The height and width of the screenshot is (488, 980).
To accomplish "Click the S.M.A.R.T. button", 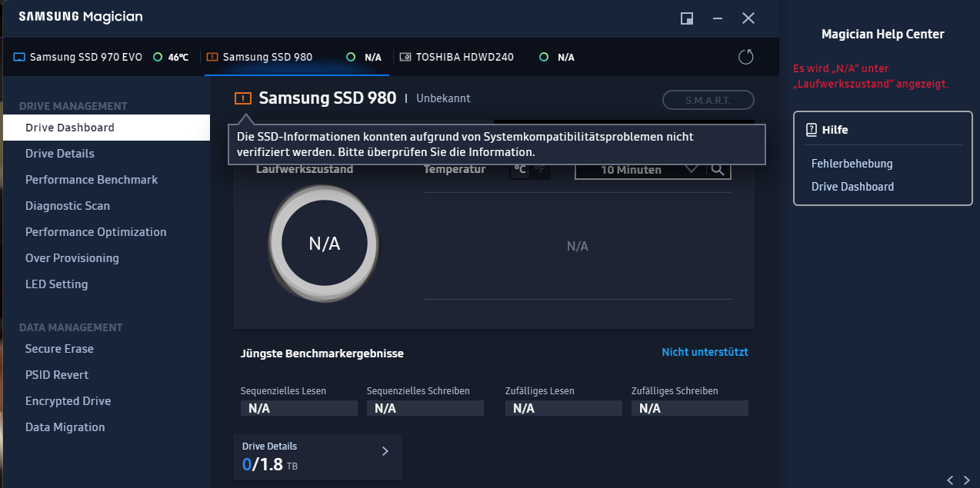I will [x=708, y=100].
